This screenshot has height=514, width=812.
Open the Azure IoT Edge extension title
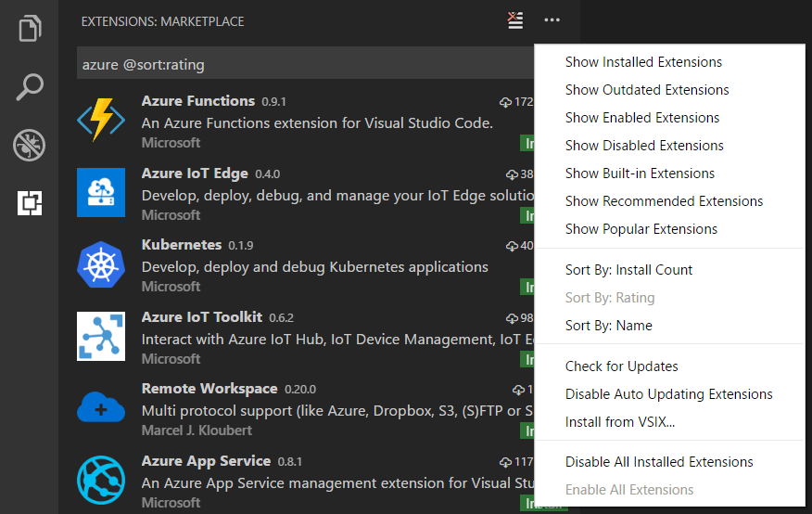click(x=195, y=173)
